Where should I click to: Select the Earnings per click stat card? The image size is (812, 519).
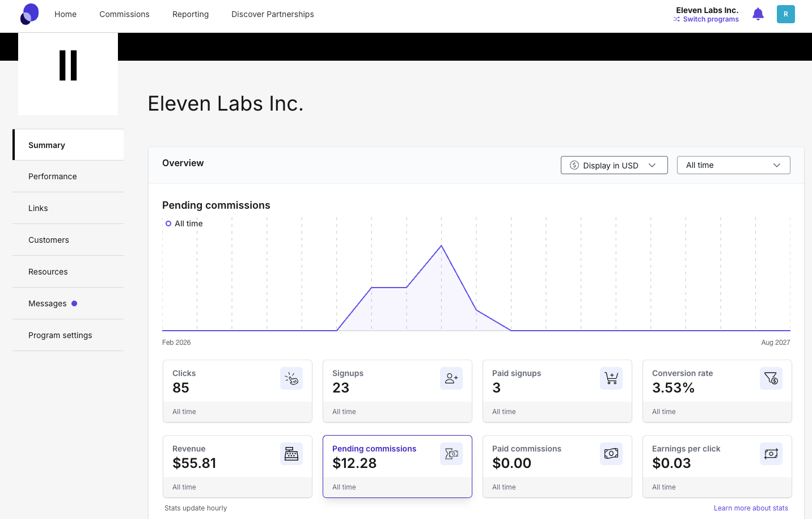click(717, 467)
